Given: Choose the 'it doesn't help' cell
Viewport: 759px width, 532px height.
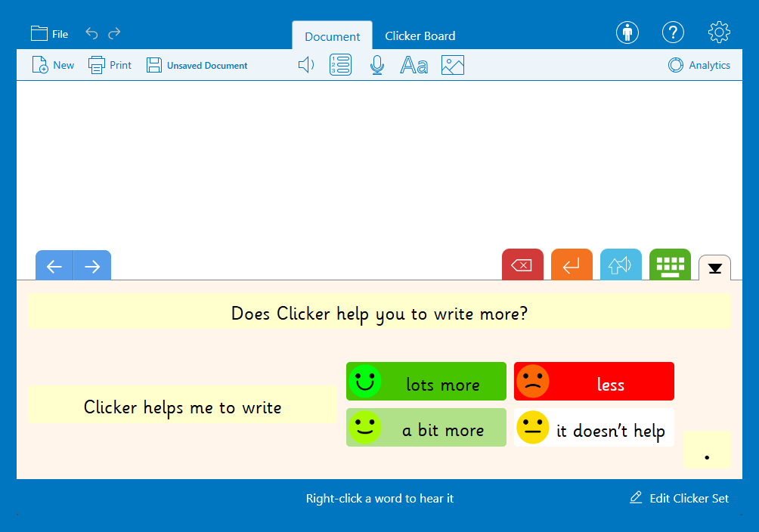Looking at the screenshot, I should [x=594, y=428].
